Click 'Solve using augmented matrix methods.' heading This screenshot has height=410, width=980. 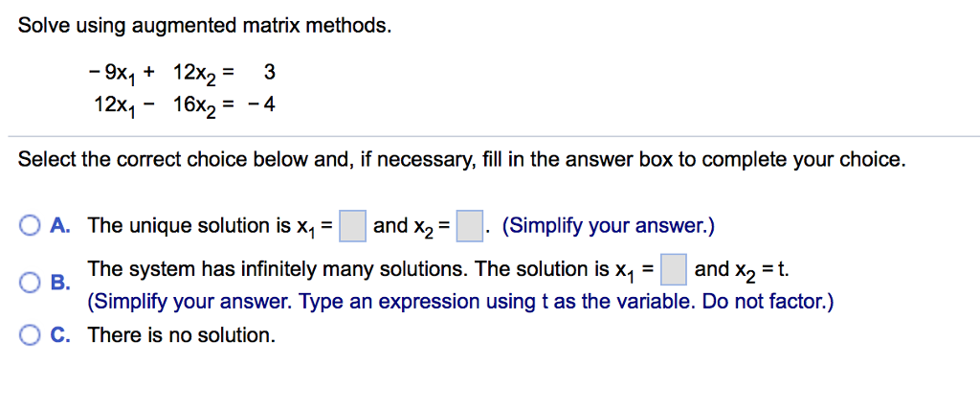[x=206, y=26]
